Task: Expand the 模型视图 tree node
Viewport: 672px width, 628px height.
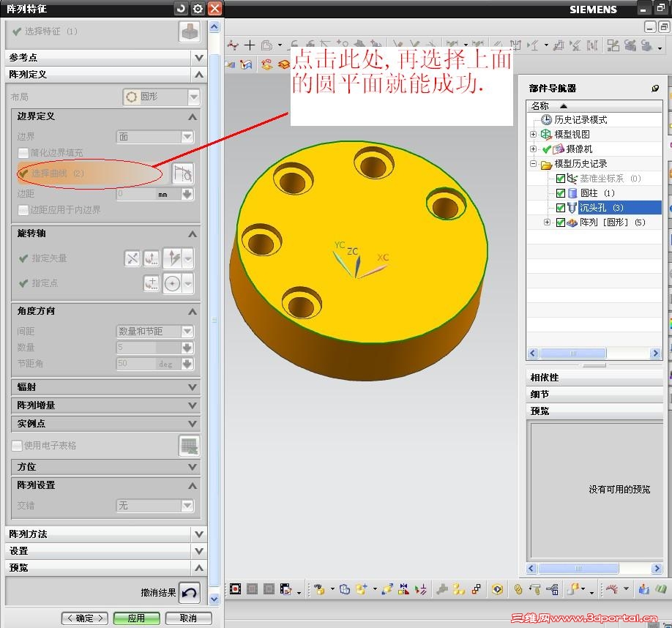Action: [533, 135]
